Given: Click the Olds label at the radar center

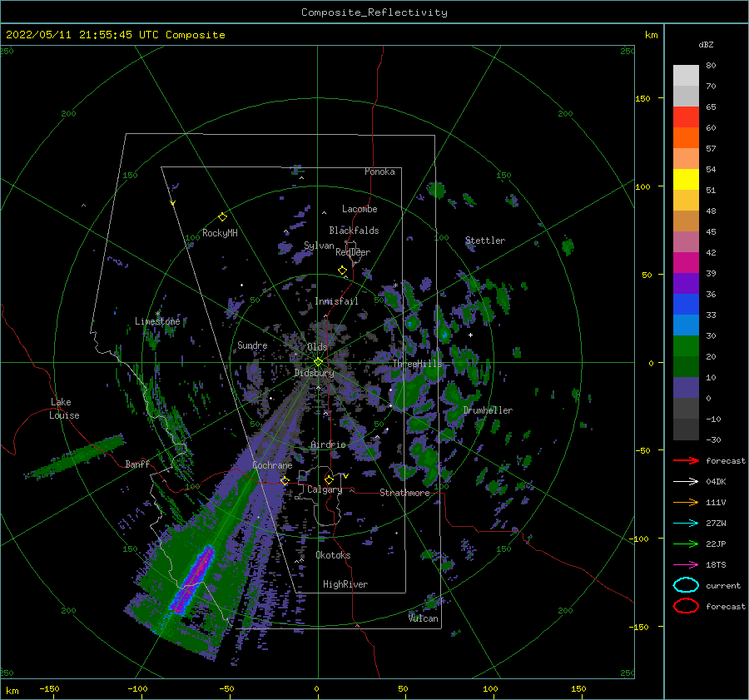Looking at the screenshot, I should (317, 347).
